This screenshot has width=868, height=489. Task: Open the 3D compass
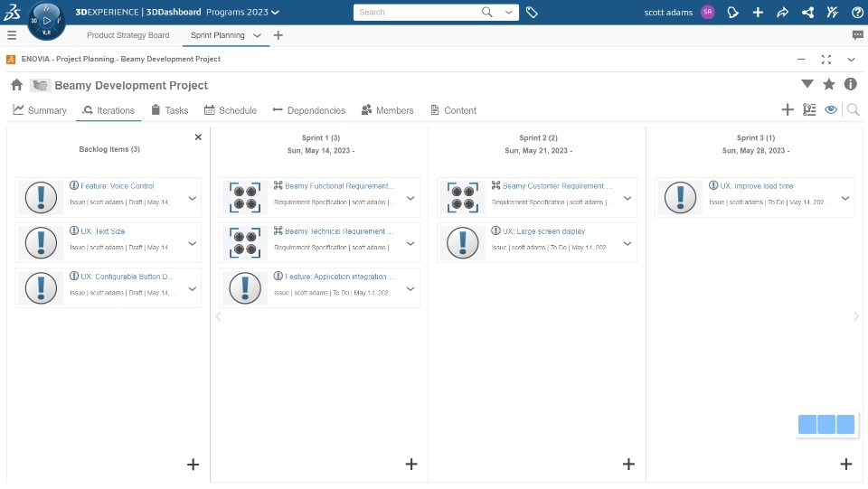click(46, 20)
